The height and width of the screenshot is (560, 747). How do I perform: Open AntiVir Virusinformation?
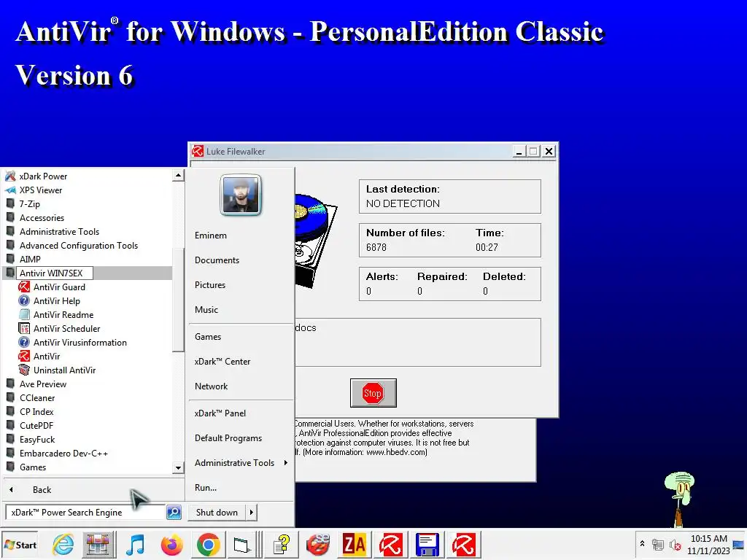(80, 343)
